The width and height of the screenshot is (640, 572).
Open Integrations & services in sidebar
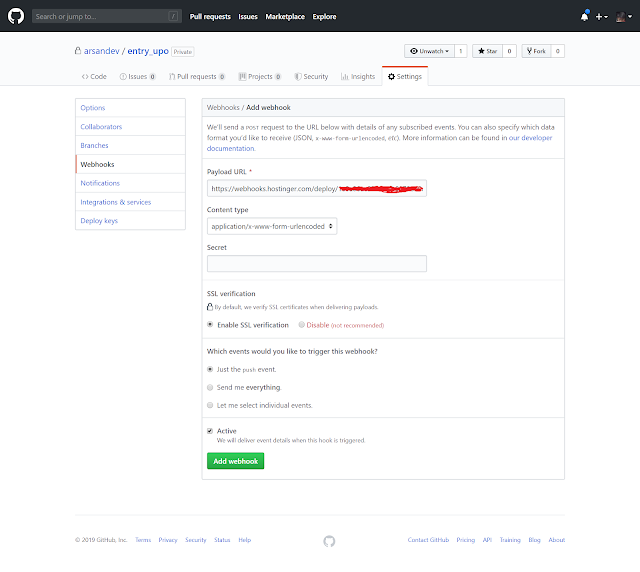click(x=130, y=202)
